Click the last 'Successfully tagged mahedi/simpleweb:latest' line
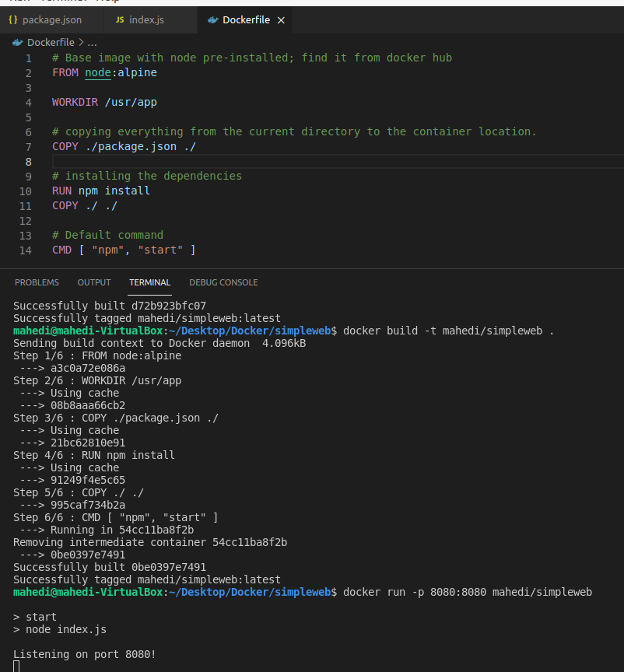This screenshot has height=672, width=624. click(147, 579)
